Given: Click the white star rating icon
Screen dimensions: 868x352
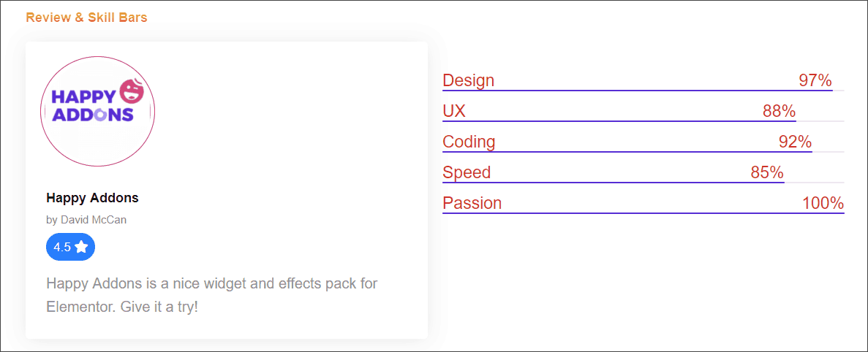Looking at the screenshot, I should 81,246.
